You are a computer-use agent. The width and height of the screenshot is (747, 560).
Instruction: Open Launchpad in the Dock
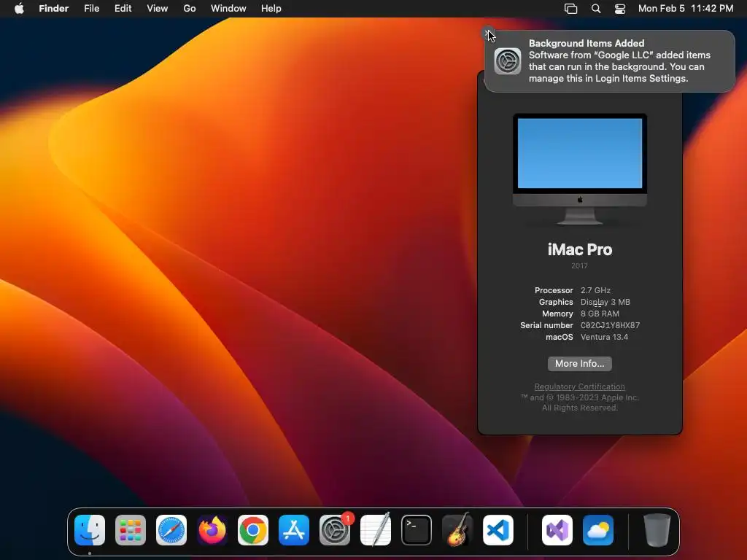[x=131, y=530]
